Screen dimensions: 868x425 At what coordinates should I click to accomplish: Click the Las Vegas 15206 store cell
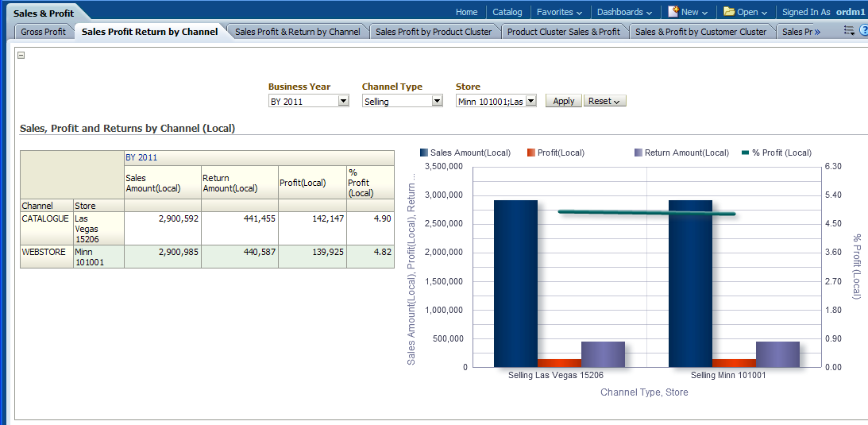pos(98,229)
